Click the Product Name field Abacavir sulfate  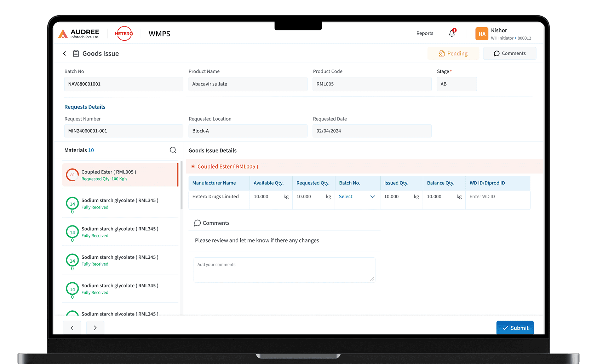[x=248, y=84]
